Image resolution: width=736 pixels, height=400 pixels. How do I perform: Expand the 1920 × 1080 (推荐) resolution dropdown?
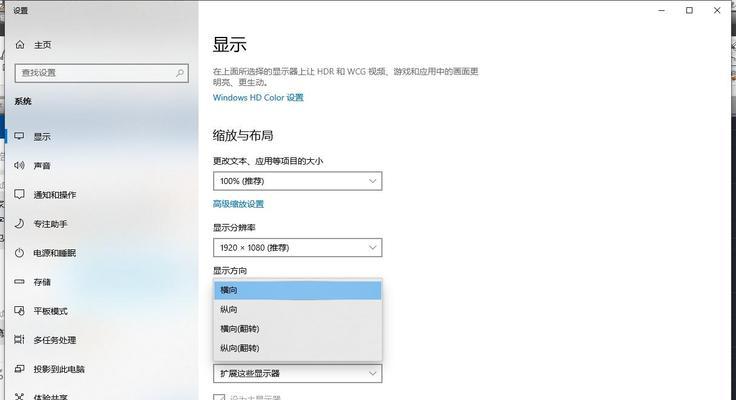tap(298, 248)
